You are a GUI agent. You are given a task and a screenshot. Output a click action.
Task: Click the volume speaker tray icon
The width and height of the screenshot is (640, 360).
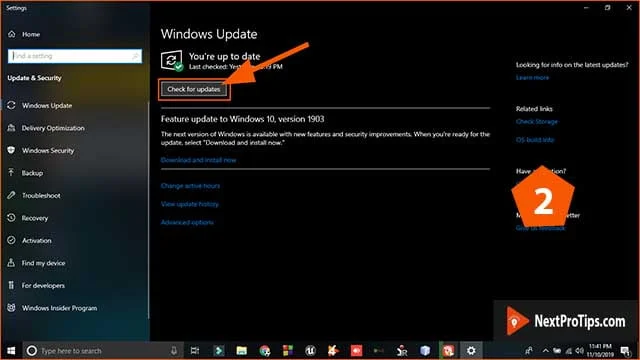tap(580, 351)
